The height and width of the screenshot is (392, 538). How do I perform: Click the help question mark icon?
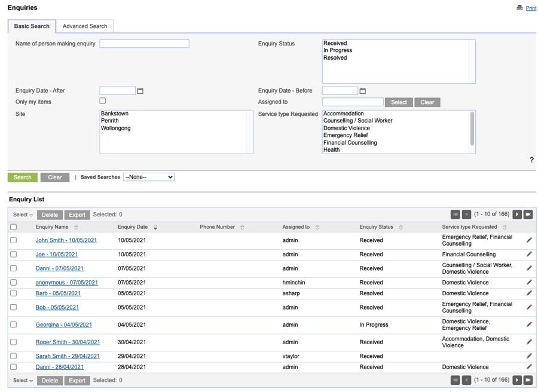(x=531, y=160)
